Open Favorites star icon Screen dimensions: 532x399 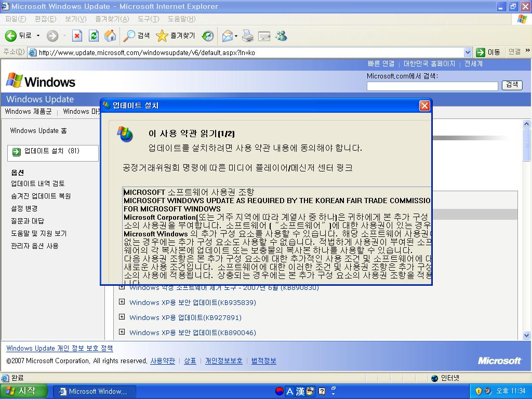coord(162,36)
